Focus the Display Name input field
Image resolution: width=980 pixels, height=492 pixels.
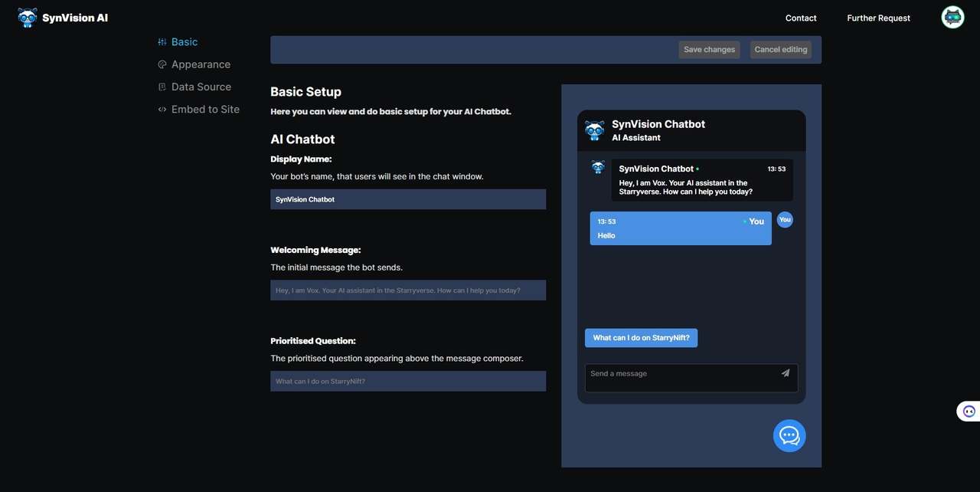click(x=408, y=199)
